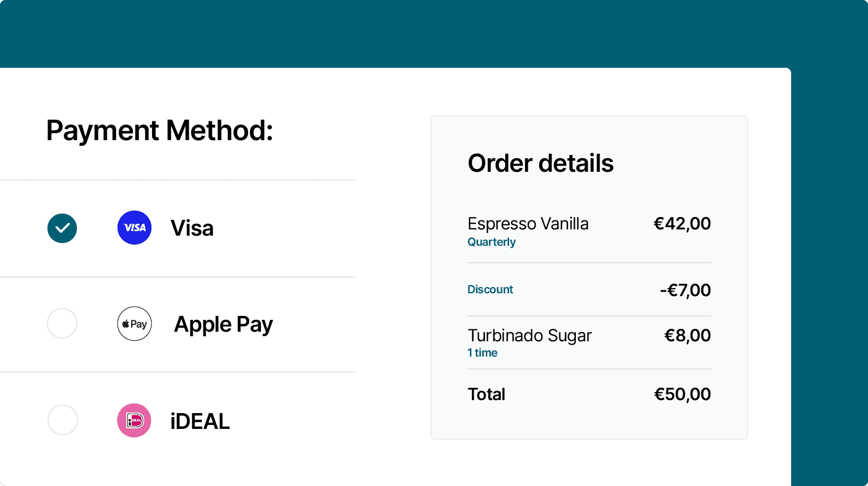Click the Apple Pay logo icon
The image size is (868, 486).
click(x=134, y=324)
